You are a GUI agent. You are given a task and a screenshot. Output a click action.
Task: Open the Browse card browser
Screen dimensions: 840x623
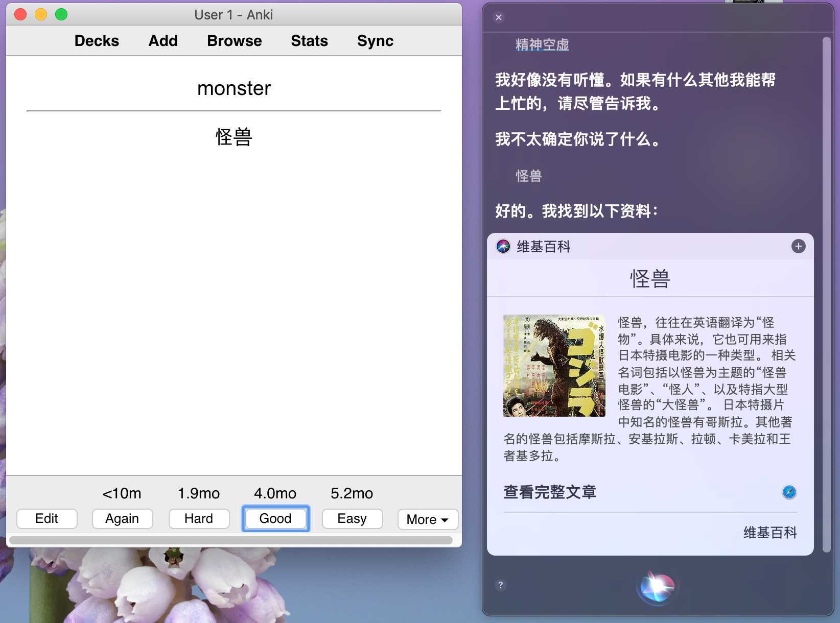point(235,41)
